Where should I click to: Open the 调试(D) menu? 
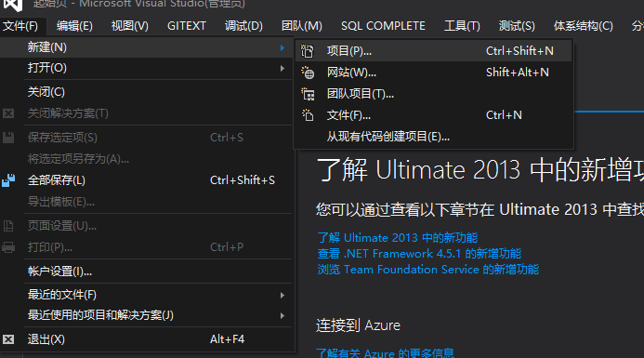point(243,26)
